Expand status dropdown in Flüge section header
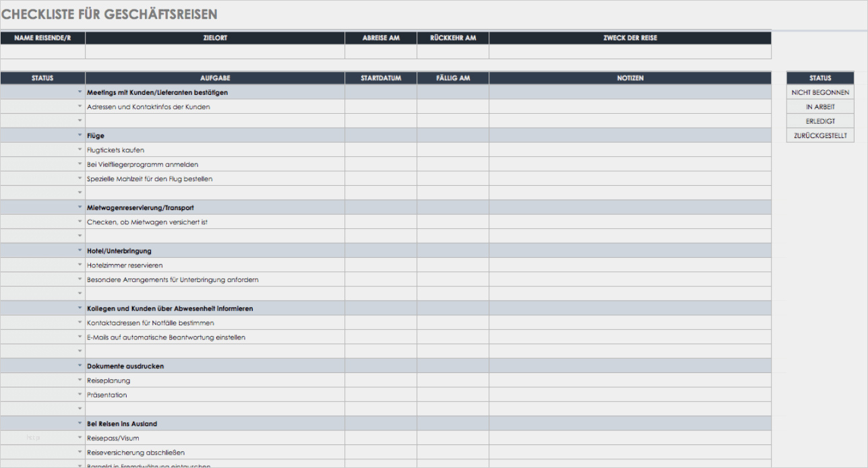Screen dimensions: 868x468 tap(80, 135)
